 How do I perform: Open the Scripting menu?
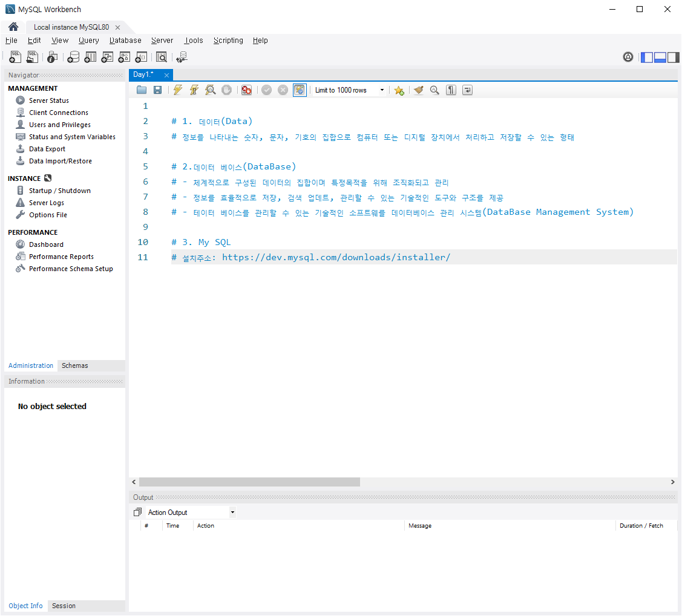click(x=228, y=41)
